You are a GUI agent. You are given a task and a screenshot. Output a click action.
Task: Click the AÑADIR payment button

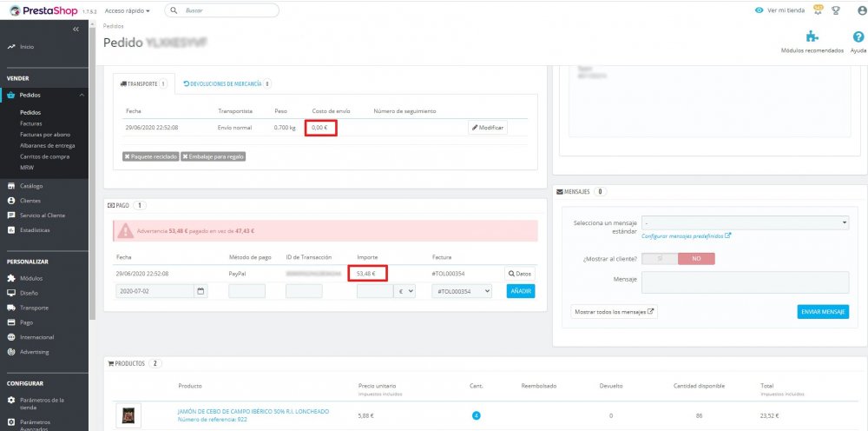tap(521, 291)
